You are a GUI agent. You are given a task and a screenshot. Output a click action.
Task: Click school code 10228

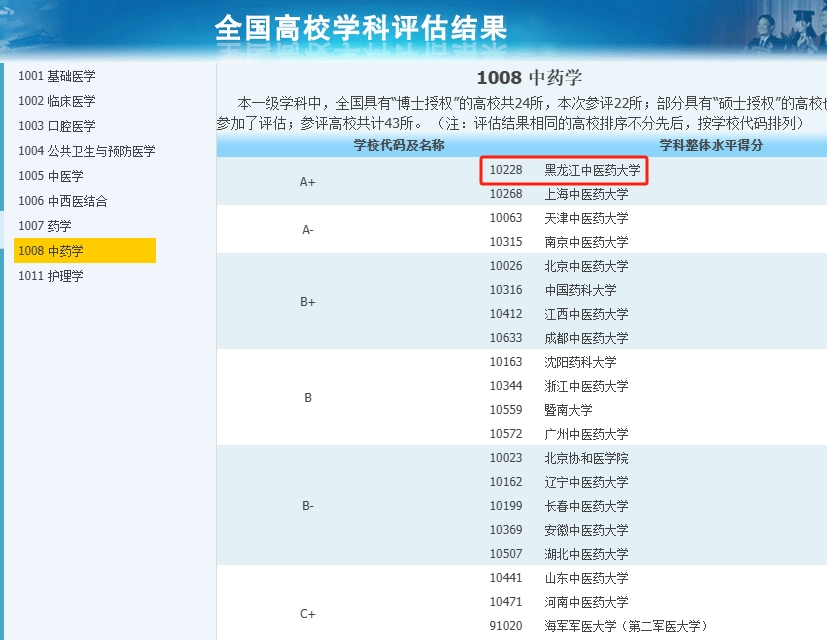click(x=506, y=170)
